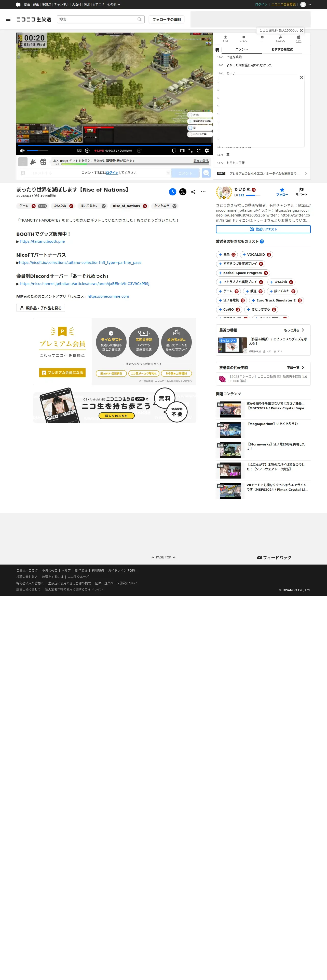Expand もっと見る for recent programs
Screen dimensions: 327x980
point(294,330)
